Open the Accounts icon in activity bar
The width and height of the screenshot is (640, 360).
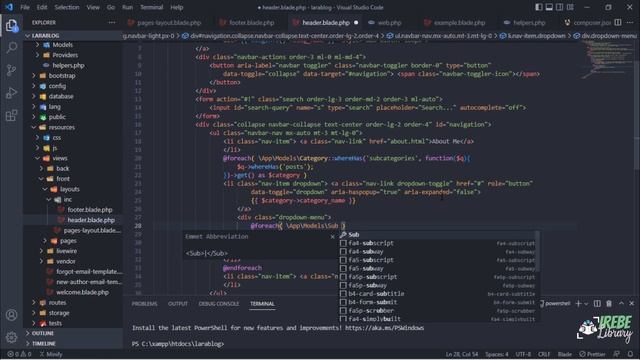coord(11,315)
